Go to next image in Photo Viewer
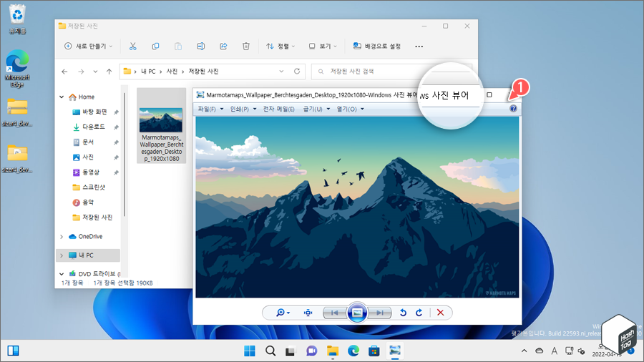Screen dimensions: 644x362 tap(379, 313)
